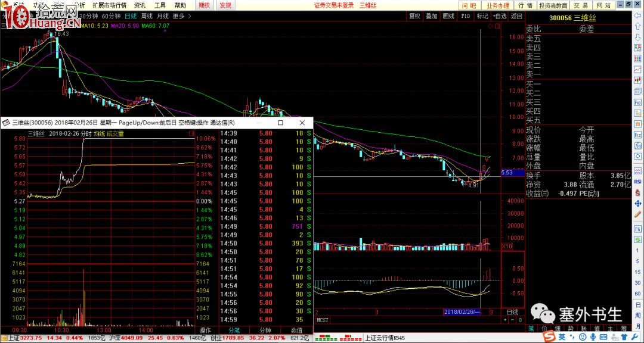Open the 资讯 menu
The height and width of the screenshot is (343, 644).
pyautogui.click(x=140, y=5)
